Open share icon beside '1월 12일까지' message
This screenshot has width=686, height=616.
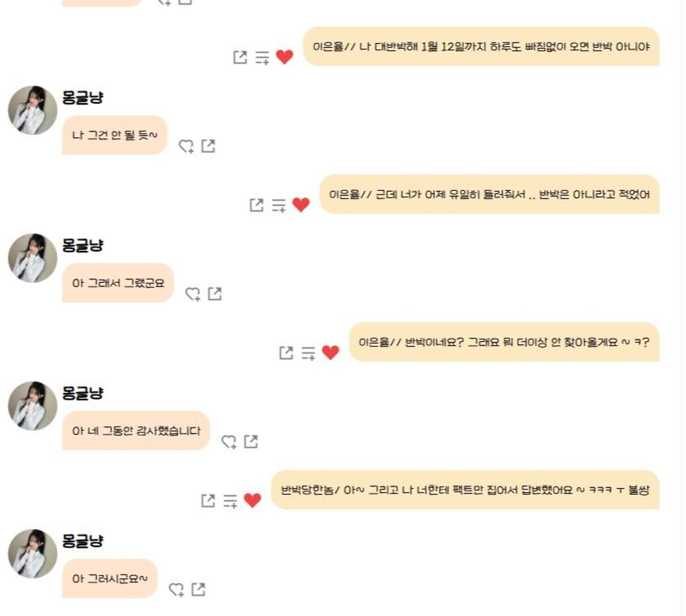click(x=240, y=57)
